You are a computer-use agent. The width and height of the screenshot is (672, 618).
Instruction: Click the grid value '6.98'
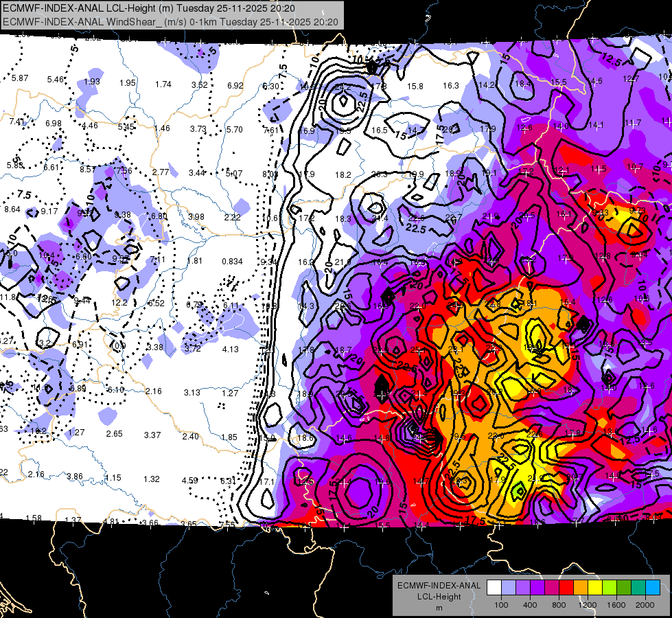(54, 124)
